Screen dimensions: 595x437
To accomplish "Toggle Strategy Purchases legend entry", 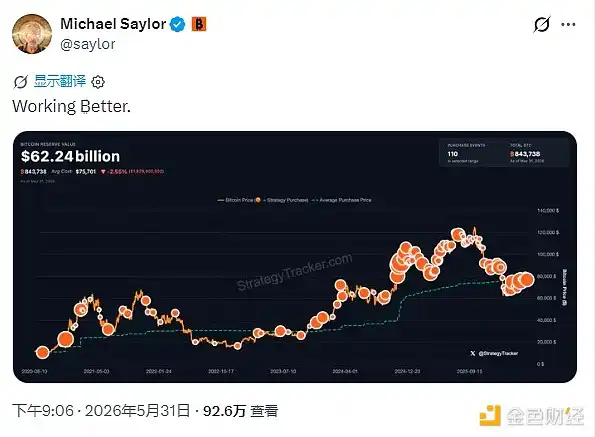I will (x=282, y=200).
